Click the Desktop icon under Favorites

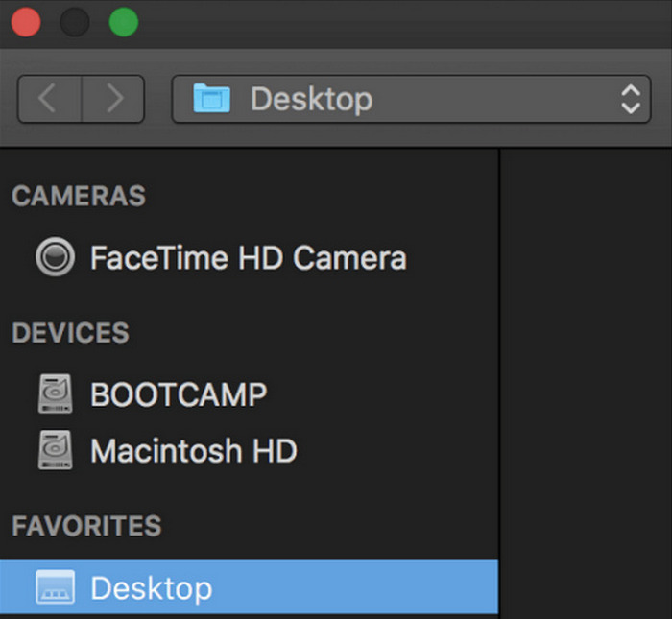click(x=55, y=587)
